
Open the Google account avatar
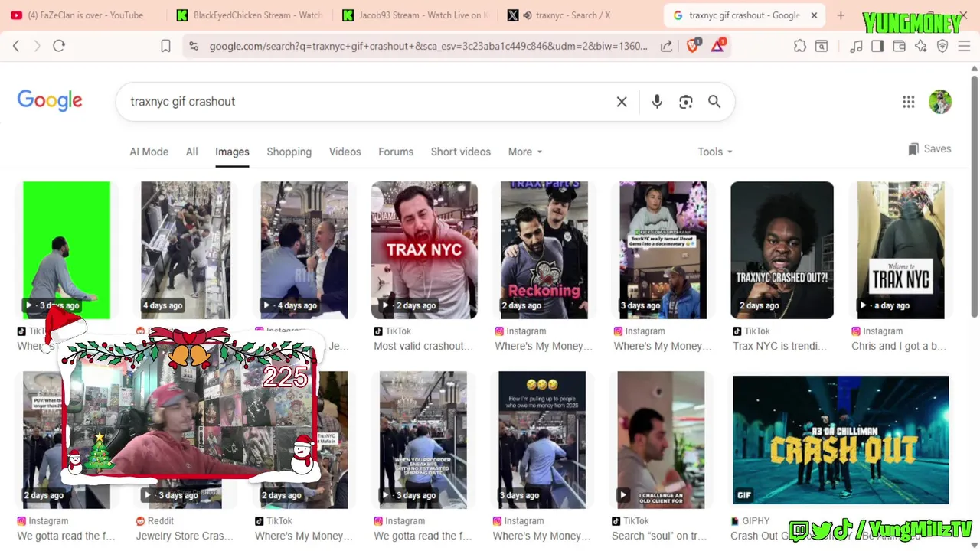point(940,102)
